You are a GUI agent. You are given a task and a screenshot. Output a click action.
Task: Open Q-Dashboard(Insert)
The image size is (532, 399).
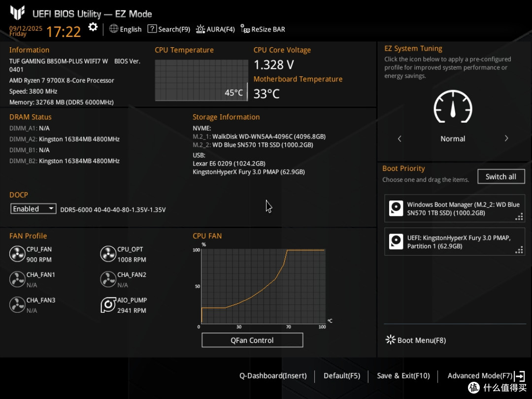[273, 375]
